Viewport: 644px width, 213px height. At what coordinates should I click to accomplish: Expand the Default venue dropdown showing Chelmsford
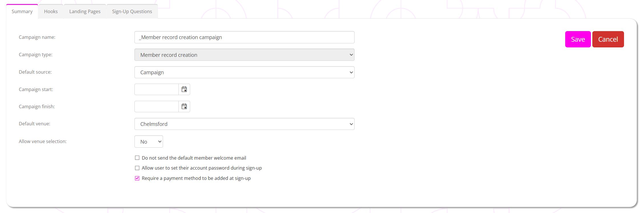[x=244, y=124]
